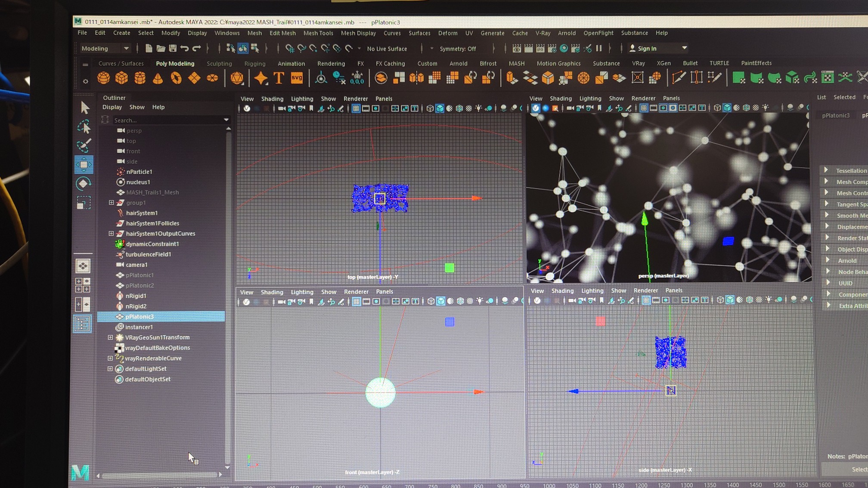Toggle wireframe display in top view panel

coord(430,108)
